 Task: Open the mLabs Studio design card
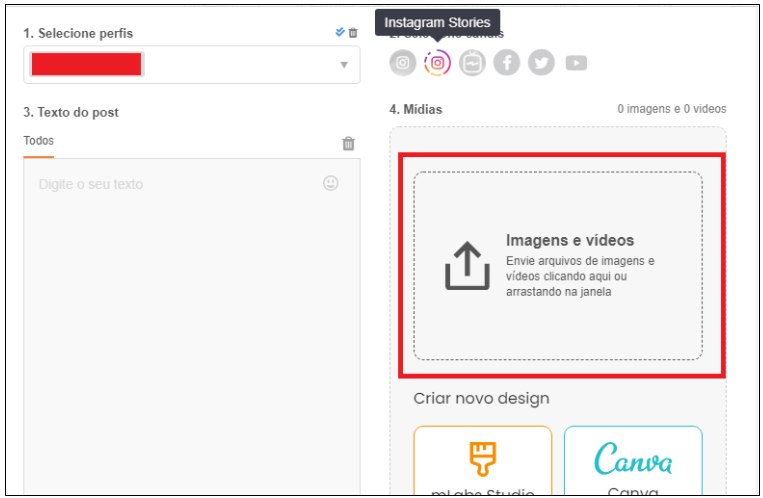(x=483, y=461)
